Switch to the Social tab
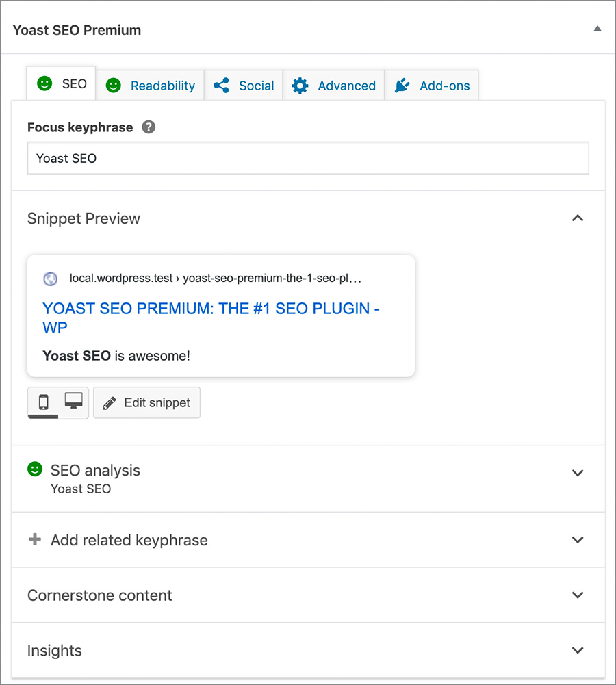This screenshot has height=685, width=616. [x=244, y=86]
